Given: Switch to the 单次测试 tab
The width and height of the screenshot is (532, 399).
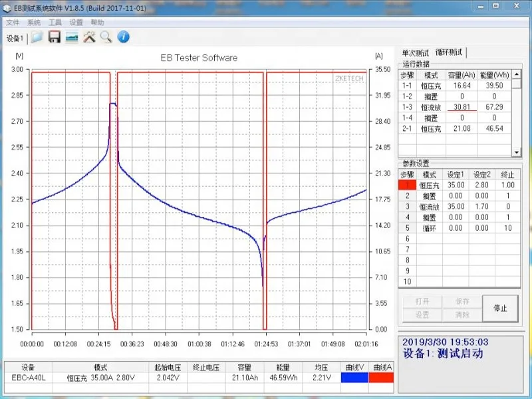Looking at the screenshot, I should tap(415, 53).
